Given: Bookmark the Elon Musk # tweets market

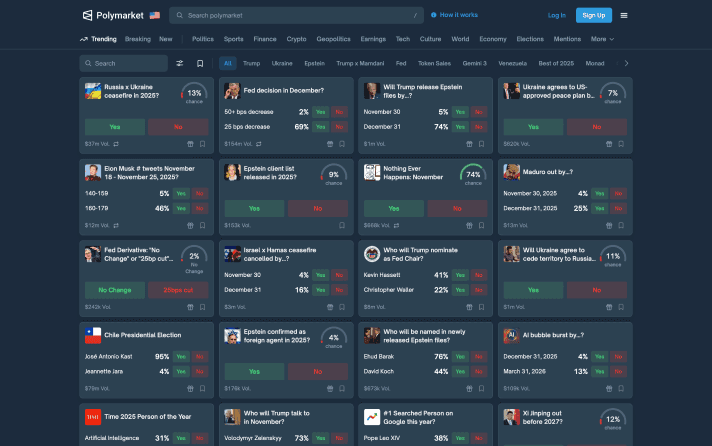Looking at the screenshot, I should coord(203,225).
